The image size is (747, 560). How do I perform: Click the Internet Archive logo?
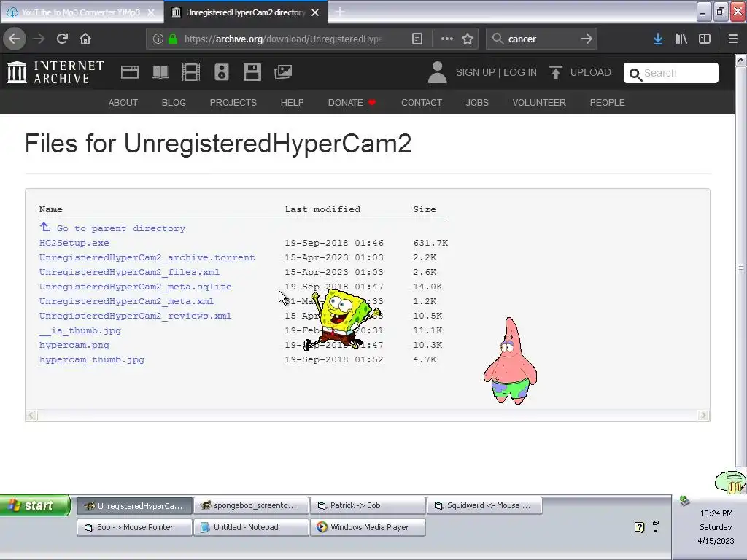tap(55, 72)
